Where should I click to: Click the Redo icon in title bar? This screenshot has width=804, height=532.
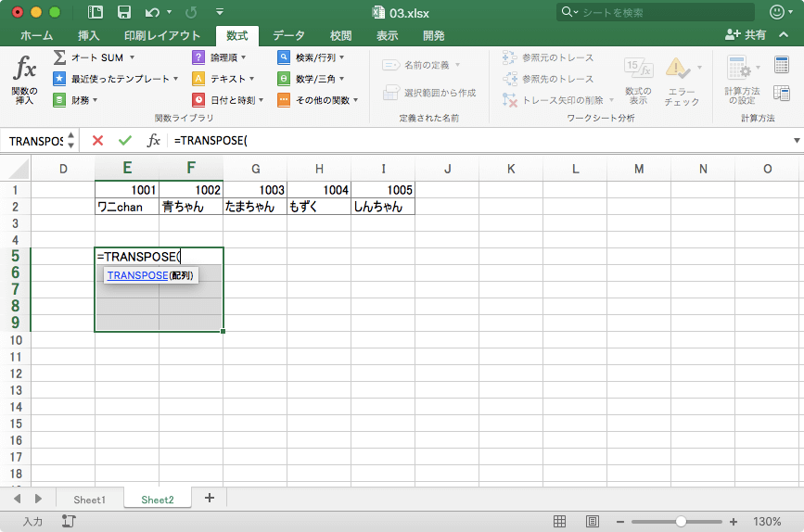pos(191,12)
